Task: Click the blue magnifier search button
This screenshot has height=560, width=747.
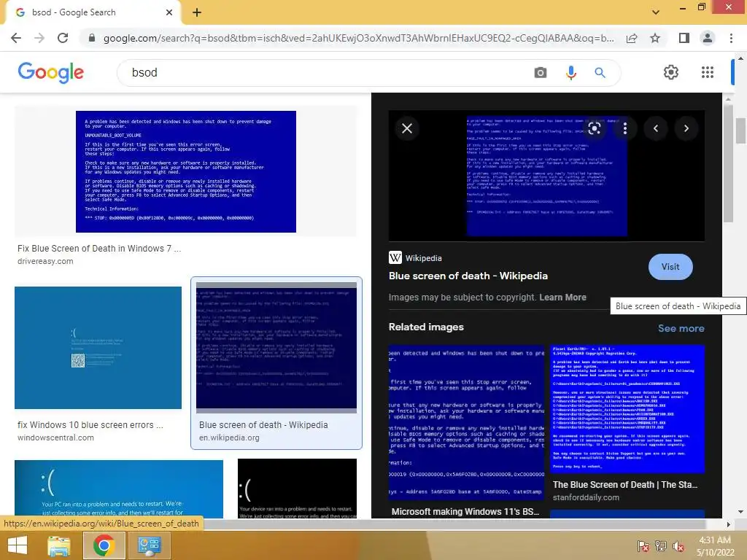Action: (600, 72)
